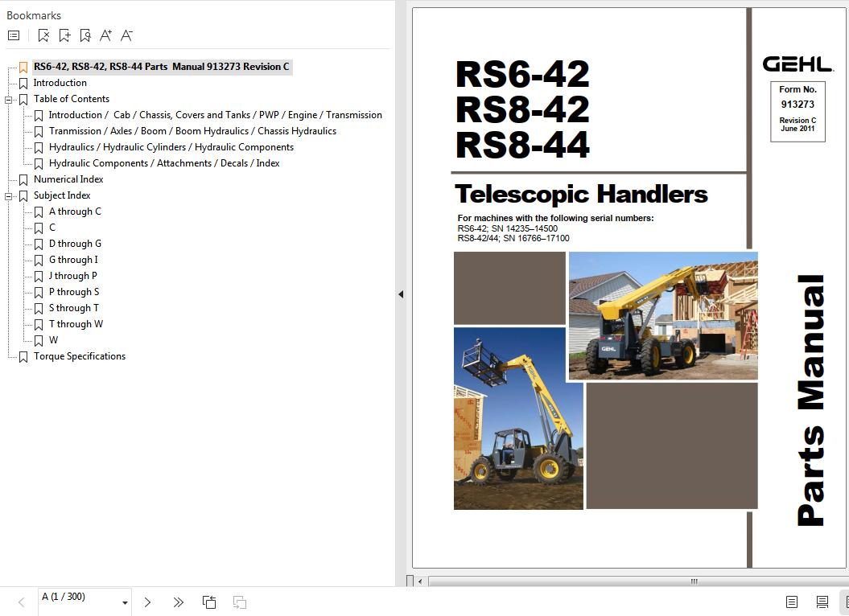Decrease bookmark text size

tap(126, 35)
